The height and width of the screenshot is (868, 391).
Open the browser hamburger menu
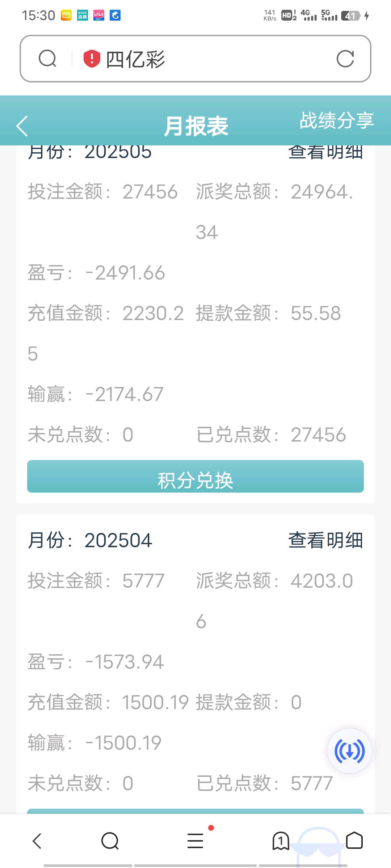pos(195,841)
